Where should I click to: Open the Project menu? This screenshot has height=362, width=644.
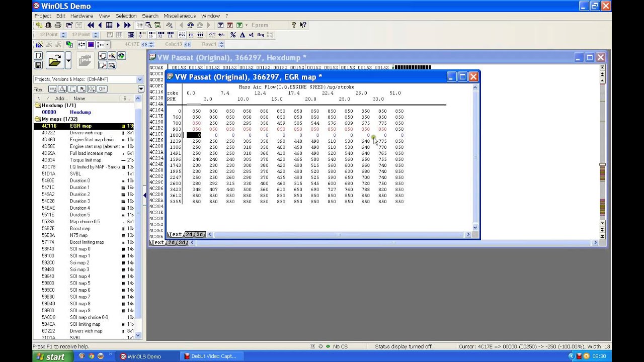pos(43,16)
